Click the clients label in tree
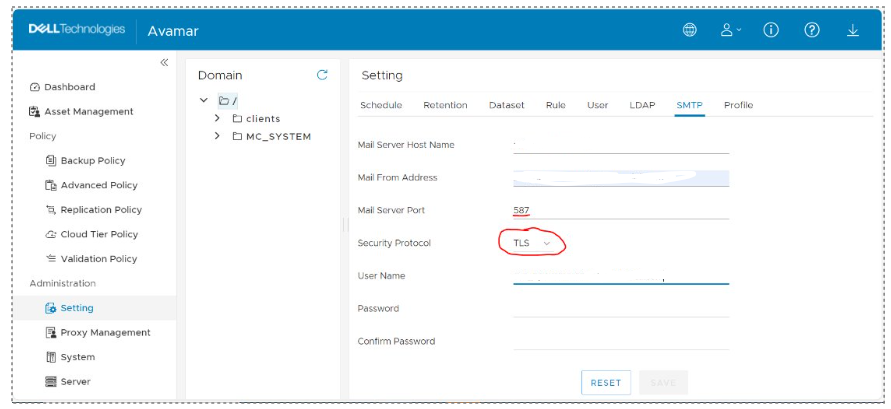This screenshot has width=891, height=409. click(x=263, y=119)
